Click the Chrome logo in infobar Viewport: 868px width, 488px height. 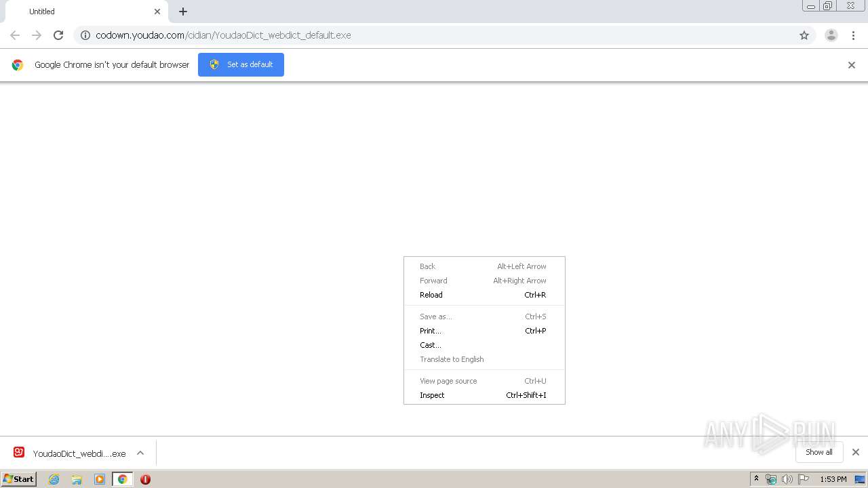point(18,65)
